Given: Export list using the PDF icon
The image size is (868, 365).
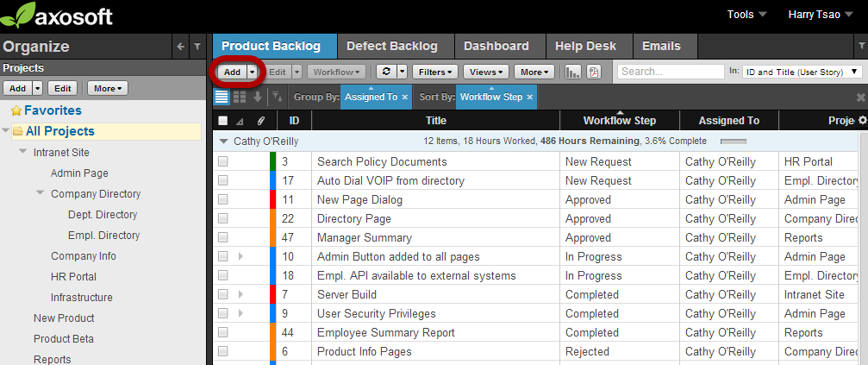Looking at the screenshot, I should [x=594, y=72].
